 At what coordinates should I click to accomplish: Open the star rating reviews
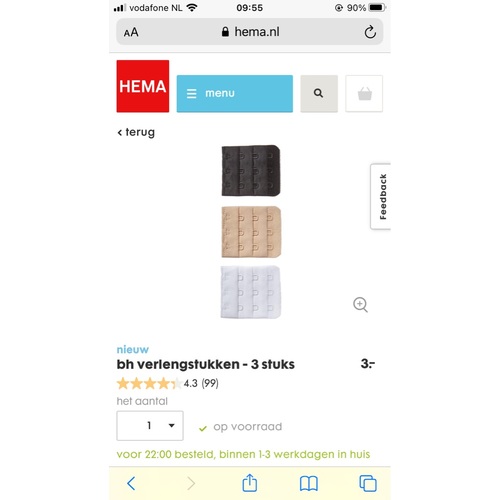coord(149,383)
